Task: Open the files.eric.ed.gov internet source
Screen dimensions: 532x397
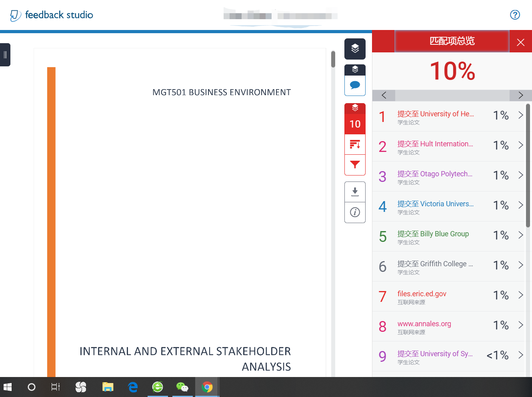Action: point(422,294)
